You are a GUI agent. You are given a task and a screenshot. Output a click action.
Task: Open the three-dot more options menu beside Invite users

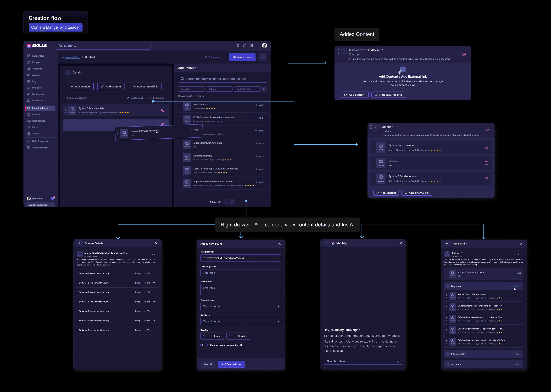click(263, 57)
